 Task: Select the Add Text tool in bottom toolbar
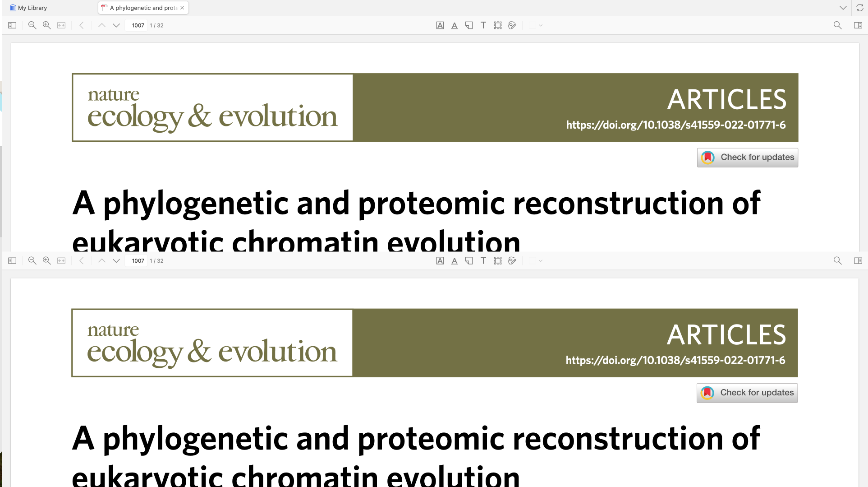pyautogui.click(x=483, y=260)
